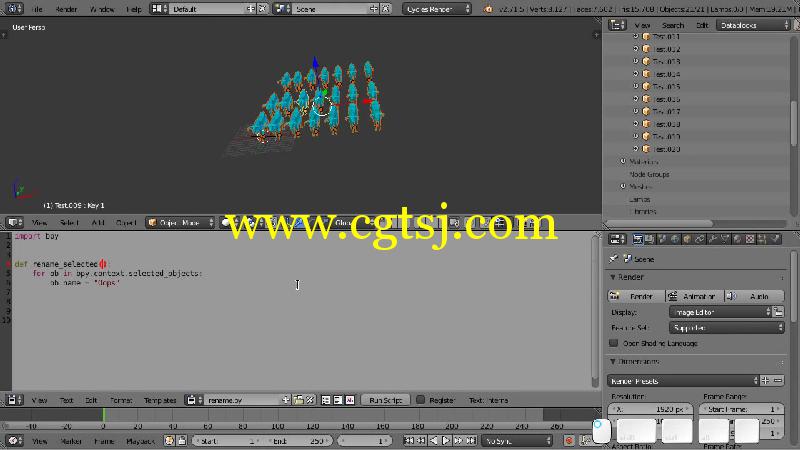800x450 pixels.
Task: Delete the Default screen layout with X
Action: [x=262, y=9]
